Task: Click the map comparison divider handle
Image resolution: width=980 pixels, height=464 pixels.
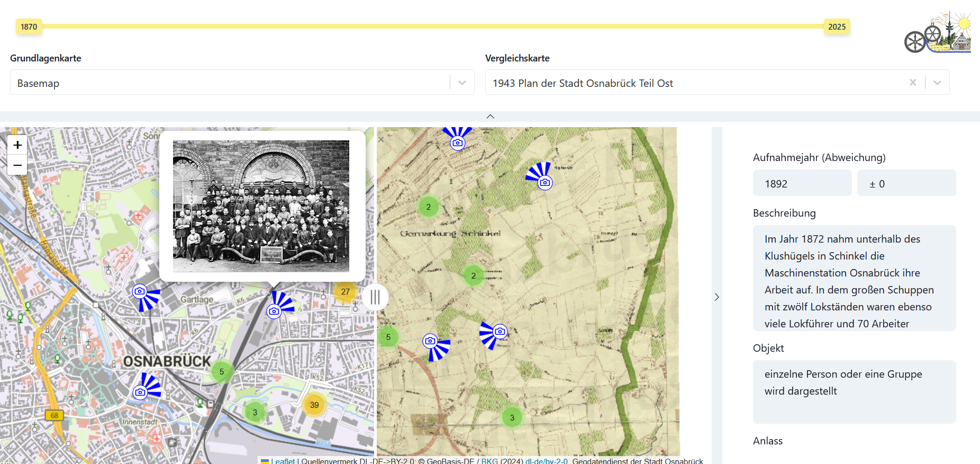Action: pos(375,297)
